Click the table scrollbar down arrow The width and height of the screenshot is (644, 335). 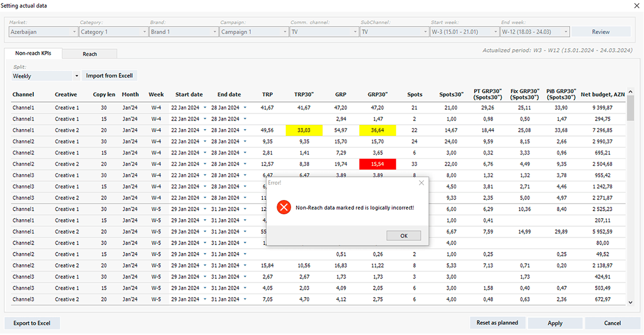tap(631, 303)
